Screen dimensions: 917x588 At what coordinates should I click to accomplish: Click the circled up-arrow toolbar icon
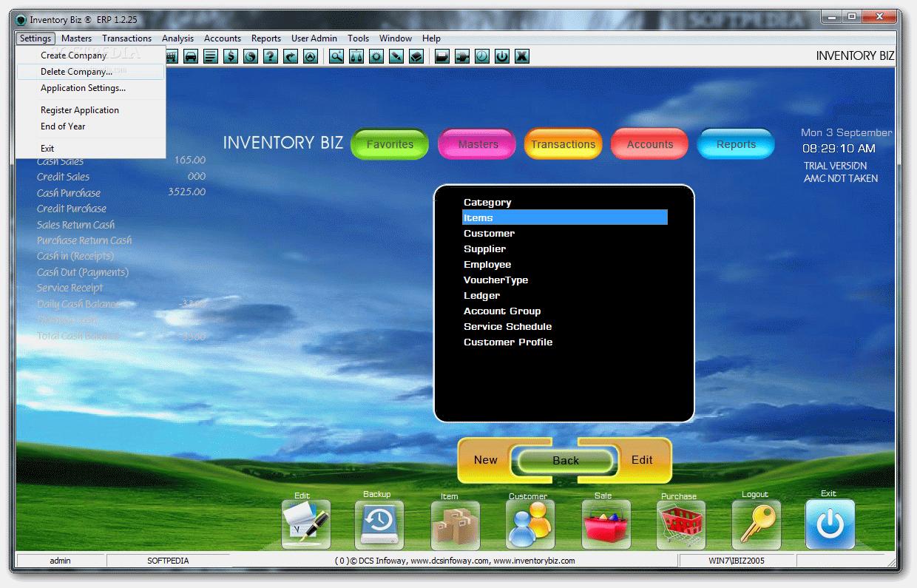[311, 56]
